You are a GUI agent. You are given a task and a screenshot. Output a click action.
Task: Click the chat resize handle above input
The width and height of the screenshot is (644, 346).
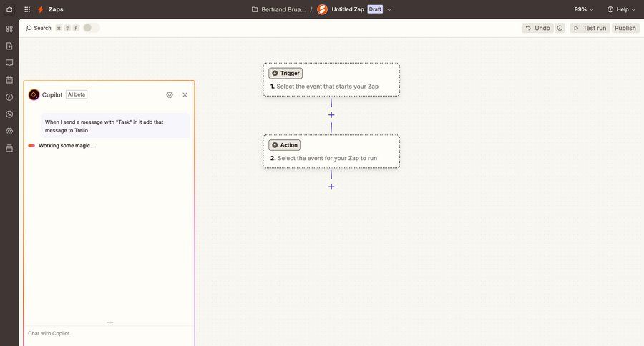(x=109, y=322)
